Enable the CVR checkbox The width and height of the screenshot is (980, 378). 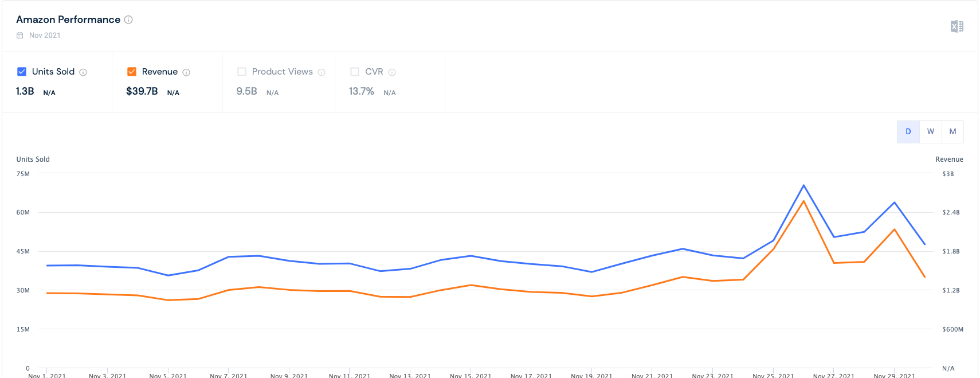(355, 72)
